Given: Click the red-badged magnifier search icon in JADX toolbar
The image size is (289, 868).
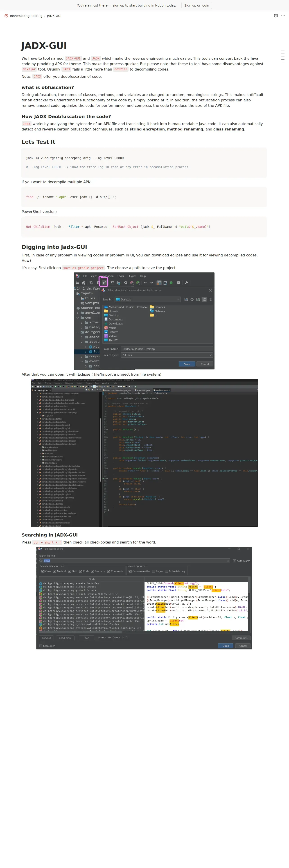Looking at the screenshot, I should 132,283.
